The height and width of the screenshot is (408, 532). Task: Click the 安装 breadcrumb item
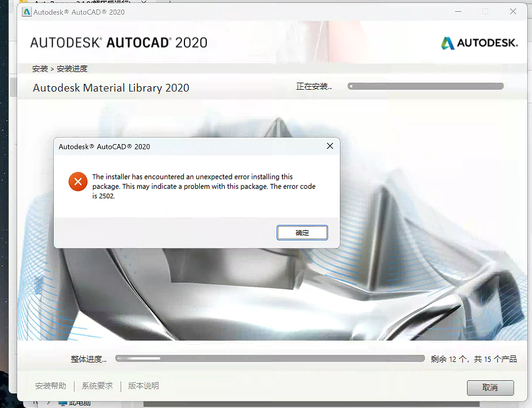pos(40,69)
